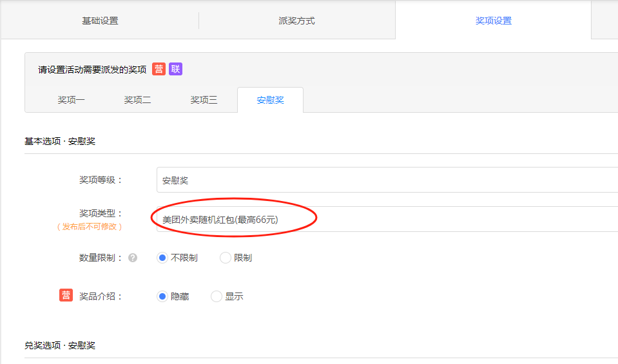Image resolution: width=618 pixels, height=364 pixels.
Task: Select 限制 quantity radio button
Action: pyautogui.click(x=225, y=258)
